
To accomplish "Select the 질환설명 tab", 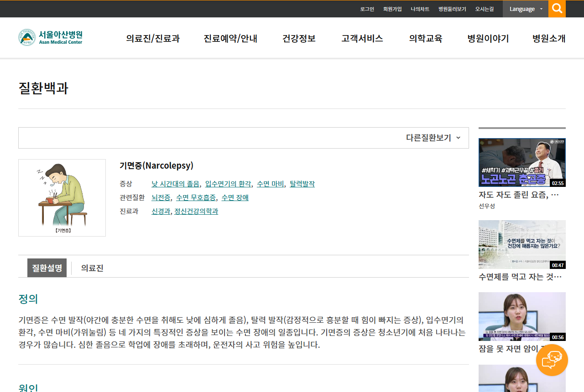I will tap(47, 268).
